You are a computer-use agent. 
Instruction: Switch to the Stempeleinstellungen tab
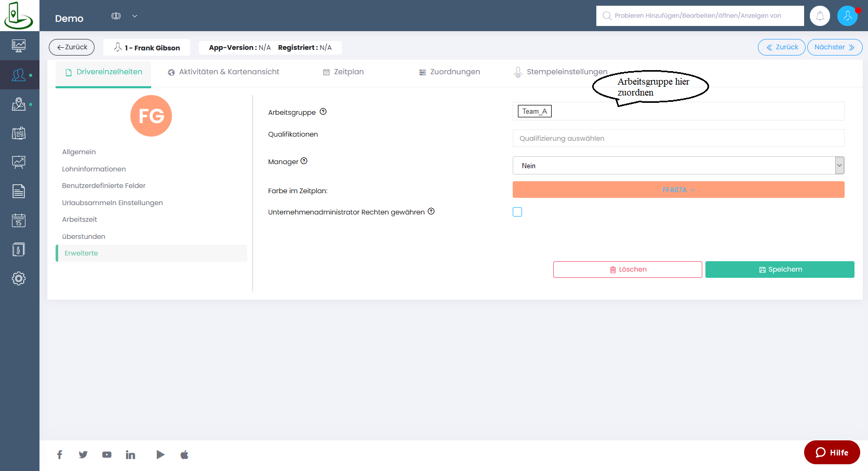coord(560,72)
